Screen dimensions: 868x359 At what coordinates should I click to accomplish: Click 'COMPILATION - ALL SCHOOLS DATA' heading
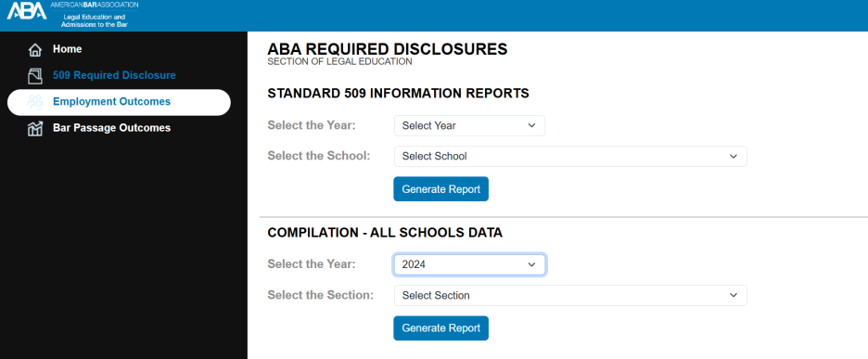tap(385, 233)
